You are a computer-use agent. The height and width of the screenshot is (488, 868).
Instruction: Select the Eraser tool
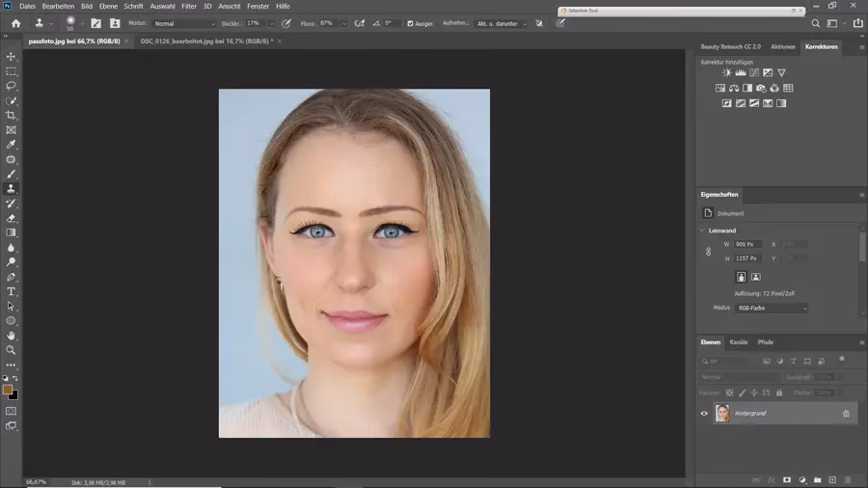(12, 218)
